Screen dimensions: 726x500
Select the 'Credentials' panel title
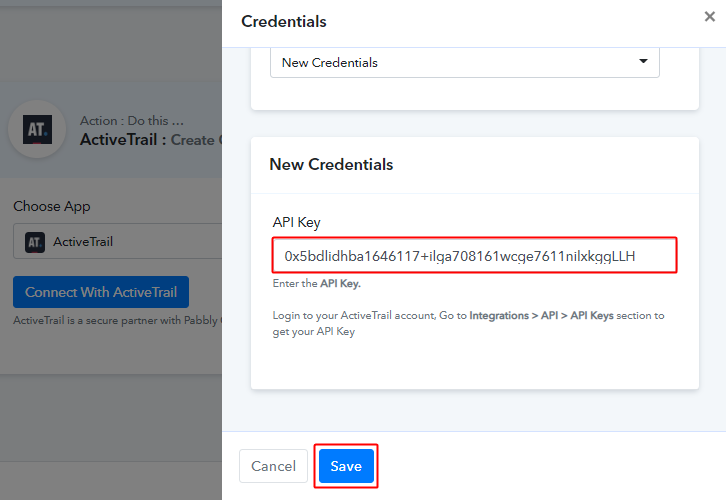click(284, 22)
